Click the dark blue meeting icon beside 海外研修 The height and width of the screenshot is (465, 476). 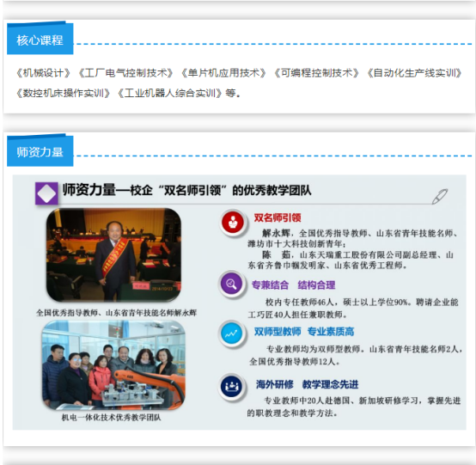pyautogui.click(x=232, y=387)
